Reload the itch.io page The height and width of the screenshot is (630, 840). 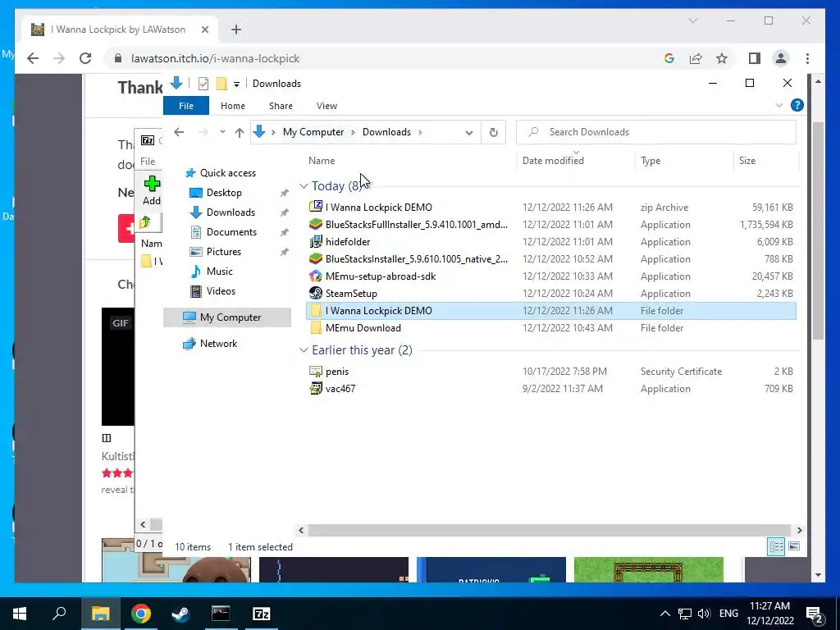coord(85,58)
